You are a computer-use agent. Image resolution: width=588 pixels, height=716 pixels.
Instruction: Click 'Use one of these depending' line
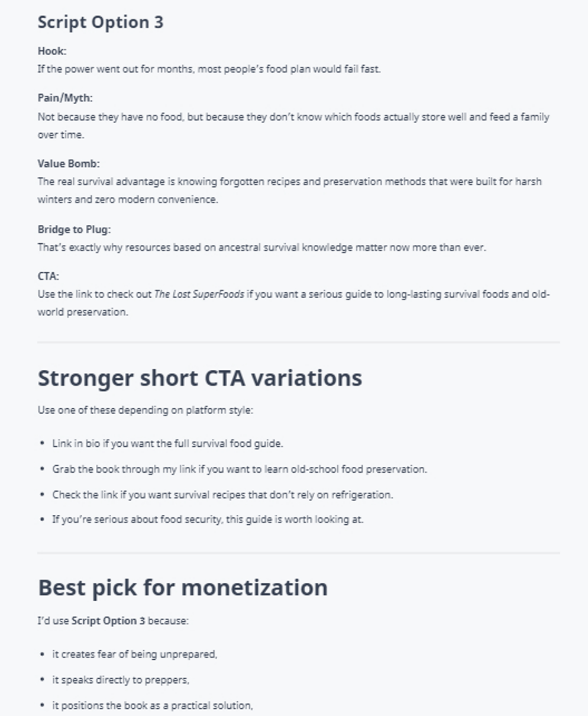coord(145,410)
